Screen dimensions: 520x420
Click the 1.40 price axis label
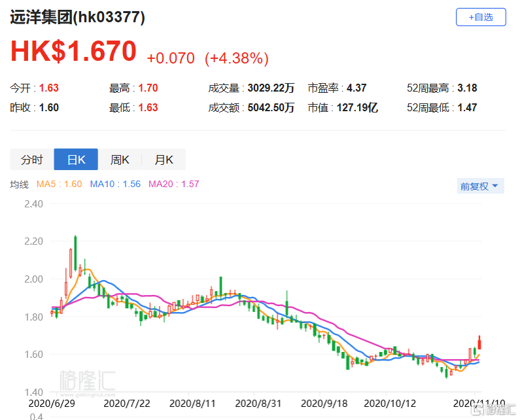(33, 392)
